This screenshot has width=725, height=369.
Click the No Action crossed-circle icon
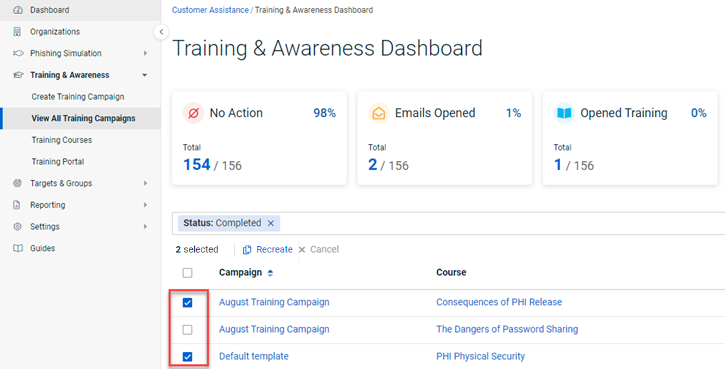click(x=193, y=113)
